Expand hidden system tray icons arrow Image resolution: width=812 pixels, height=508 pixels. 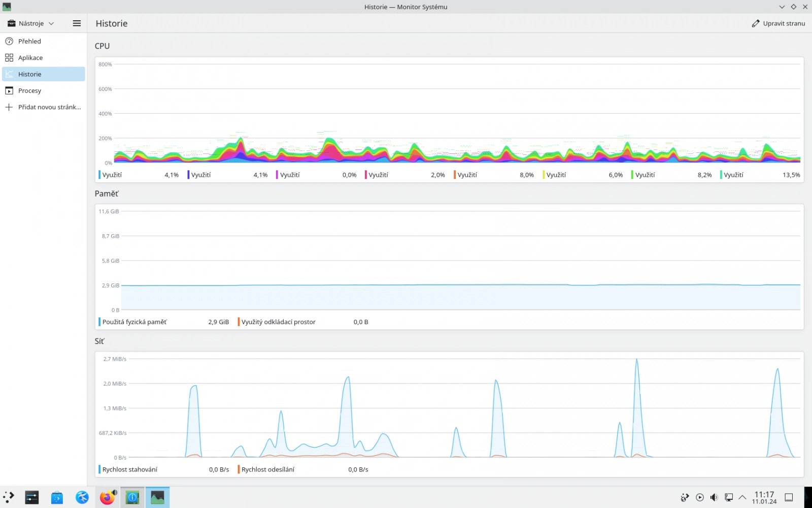point(742,497)
